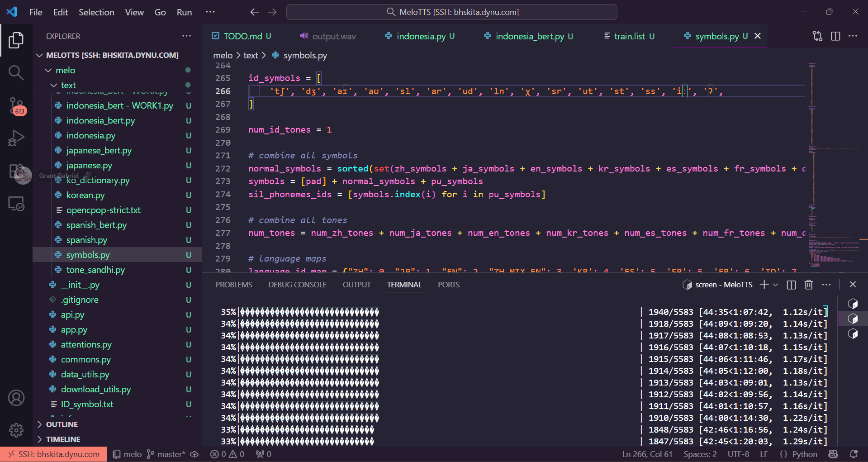
Task: Open the Accounts icon in activity bar
Action: click(16, 398)
